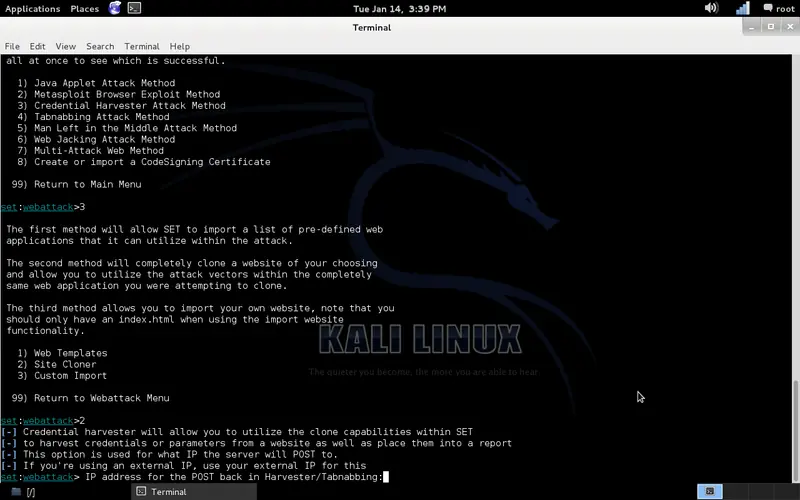Minimize the Terminal window
Viewport: 800px width, 500px height.
(752, 27)
